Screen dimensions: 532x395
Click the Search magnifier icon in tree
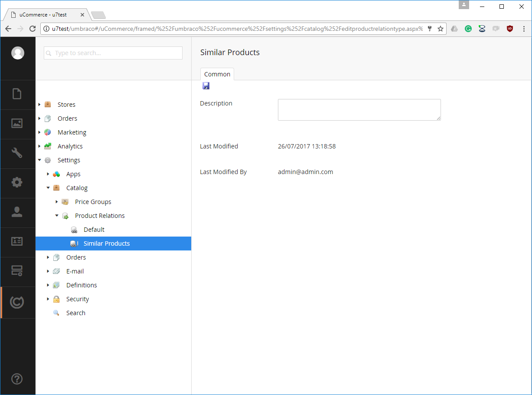point(56,313)
